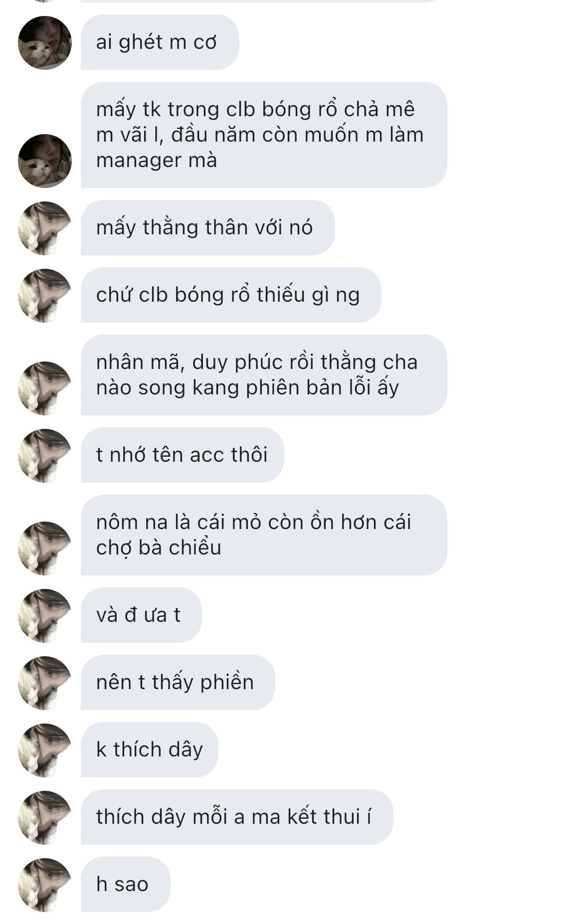Image resolution: width=561 pixels, height=924 pixels.
Task: Tap avatar next to "t nhớ tên acc thôi"
Action: [x=45, y=456]
